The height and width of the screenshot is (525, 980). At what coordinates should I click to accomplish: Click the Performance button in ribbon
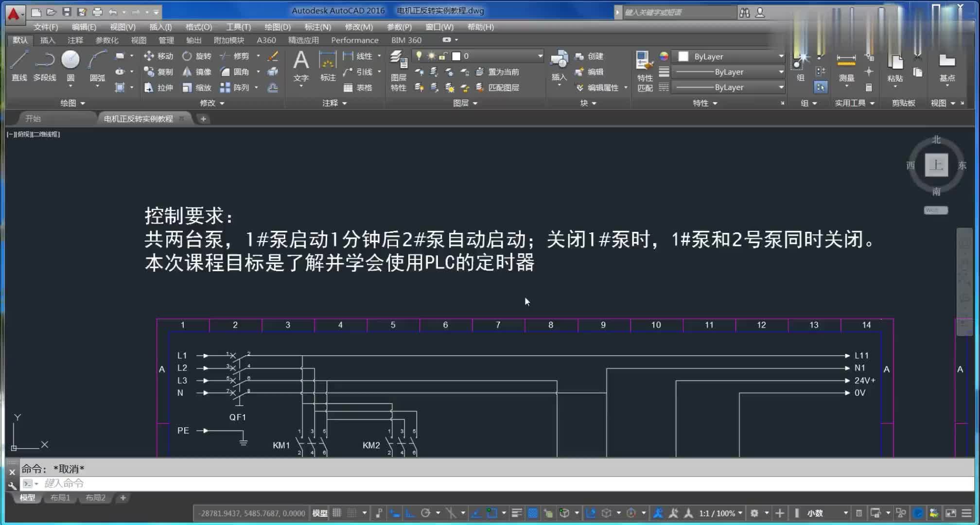coord(355,40)
